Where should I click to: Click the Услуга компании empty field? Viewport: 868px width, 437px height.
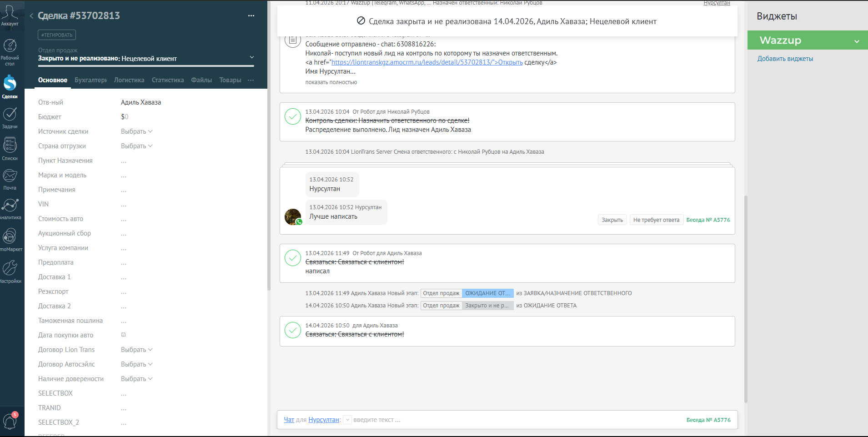click(x=124, y=248)
